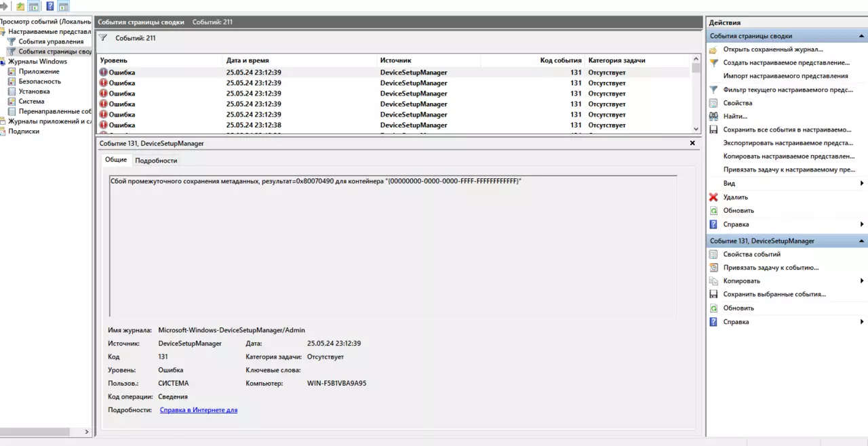This screenshot has width=868, height=446.
Task: Click the icon for Привязать задачу к событию
Action: coord(713,267)
